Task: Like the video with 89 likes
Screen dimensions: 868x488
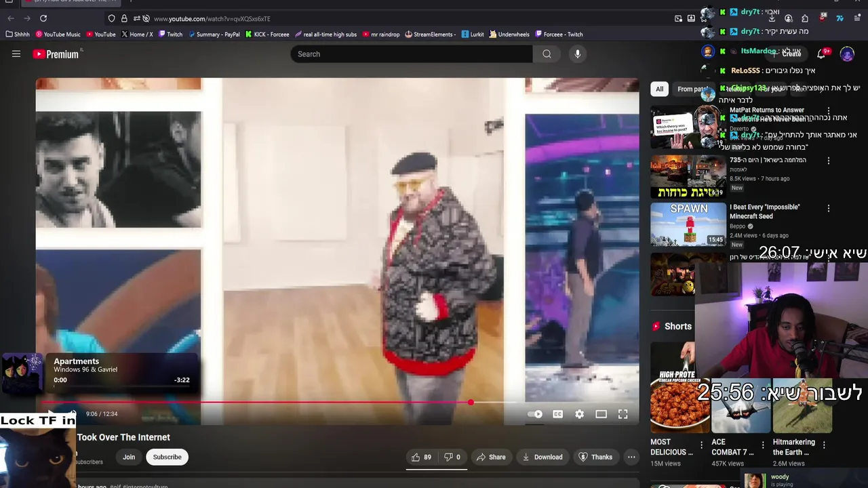Action: click(x=421, y=457)
